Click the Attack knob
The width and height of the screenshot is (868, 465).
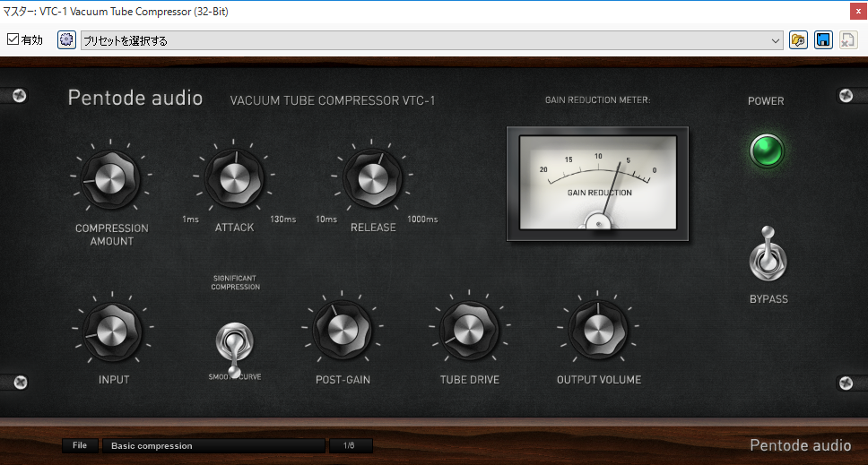tap(234, 178)
